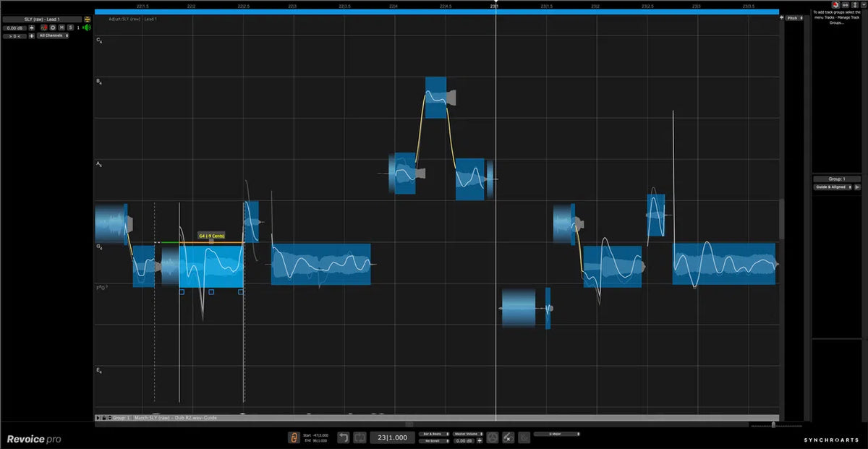Click the Undo arrow in the bottom toolbar
The image size is (868, 449).
click(344, 437)
